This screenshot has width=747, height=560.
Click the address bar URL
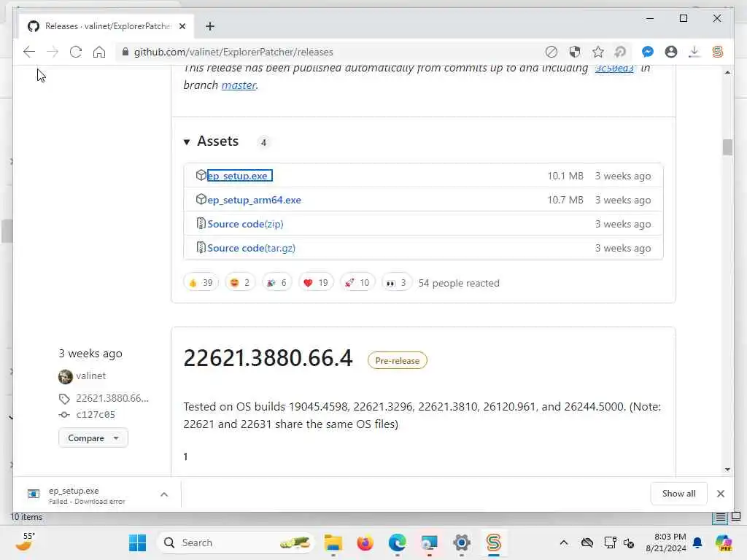coord(233,52)
